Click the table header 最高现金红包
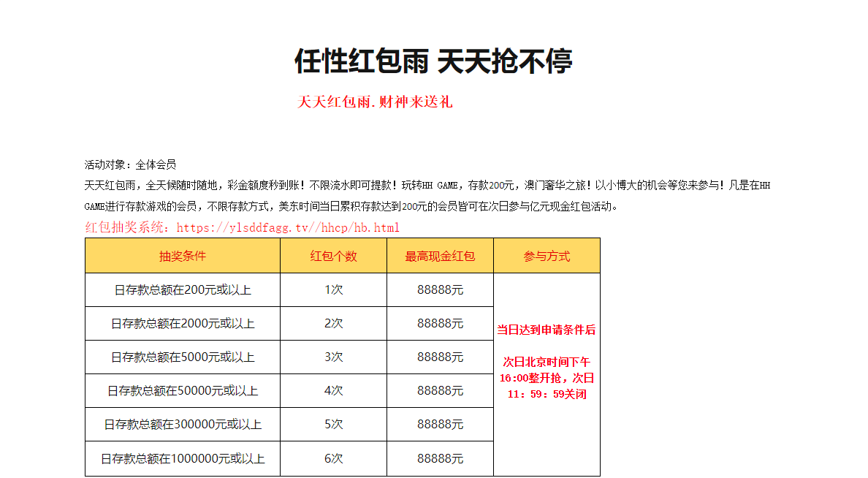Image resolution: width=868 pixels, height=478 pixels. tap(440, 257)
